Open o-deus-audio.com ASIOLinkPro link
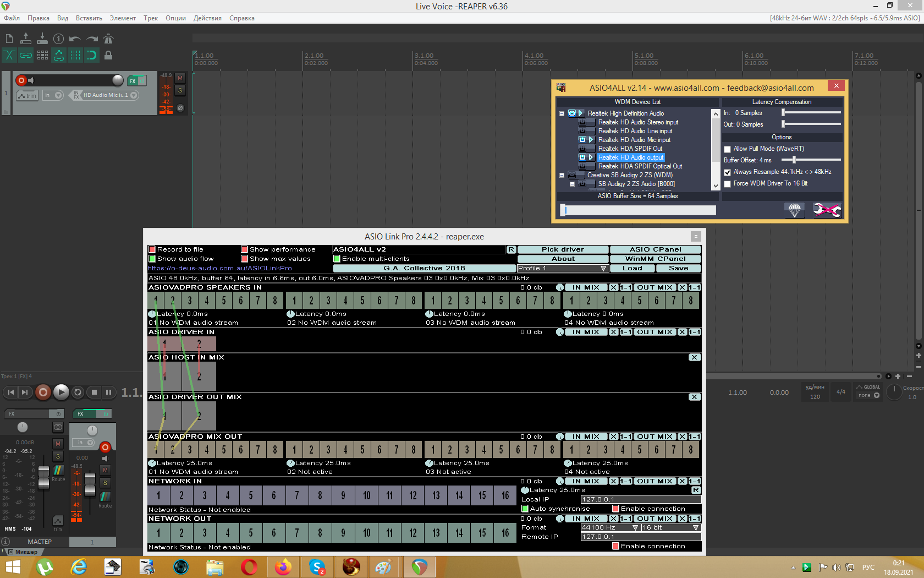Screen dimensions: 924x578 click(x=220, y=268)
